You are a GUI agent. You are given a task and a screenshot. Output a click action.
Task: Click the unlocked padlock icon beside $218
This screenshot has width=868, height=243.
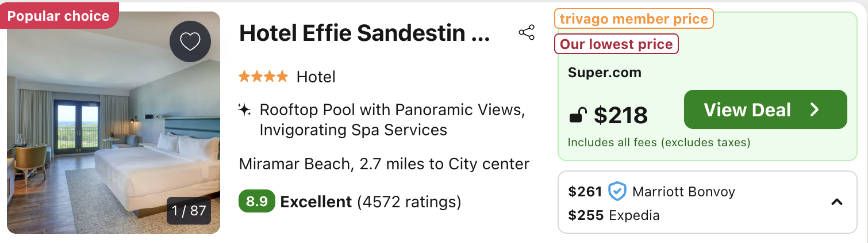coord(577,116)
